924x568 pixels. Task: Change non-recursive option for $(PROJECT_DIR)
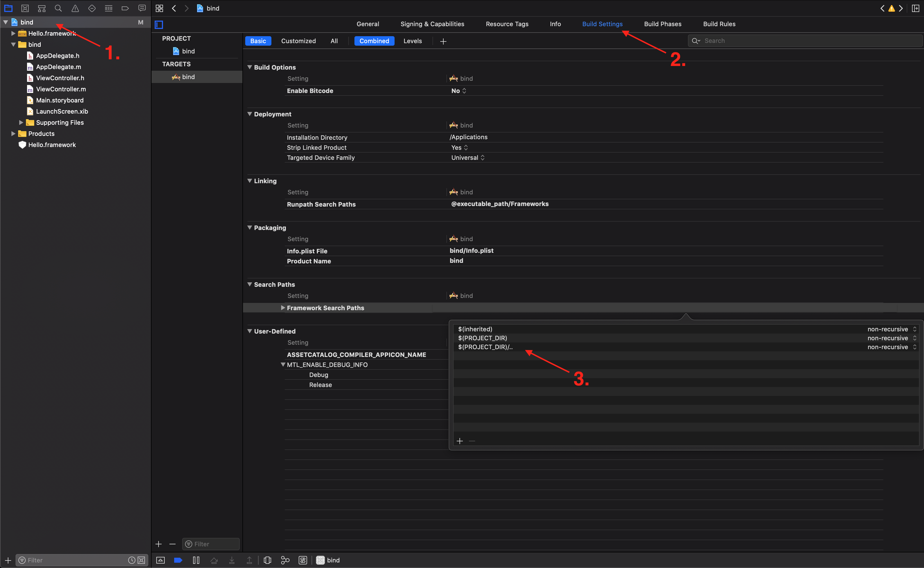(915, 338)
